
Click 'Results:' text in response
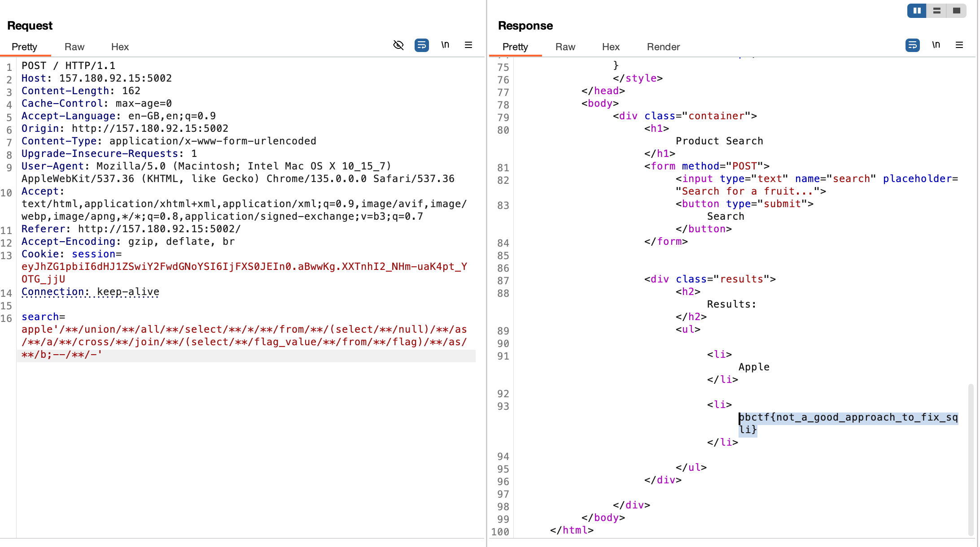[x=732, y=304]
